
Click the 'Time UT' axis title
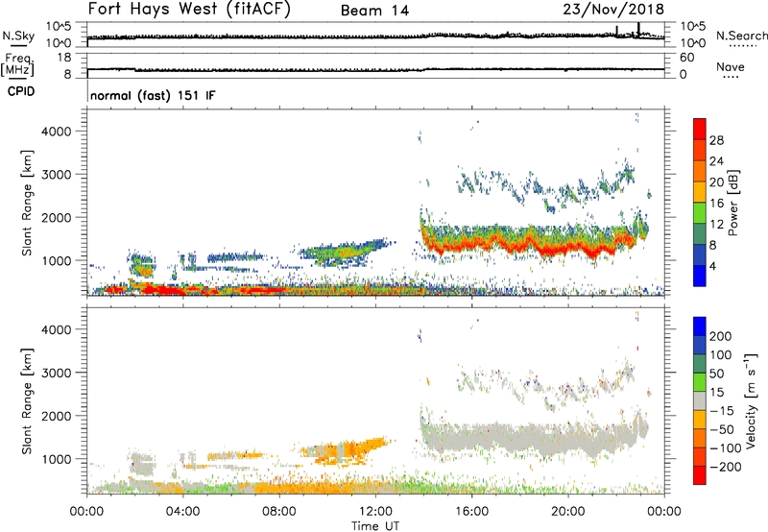(375, 526)
